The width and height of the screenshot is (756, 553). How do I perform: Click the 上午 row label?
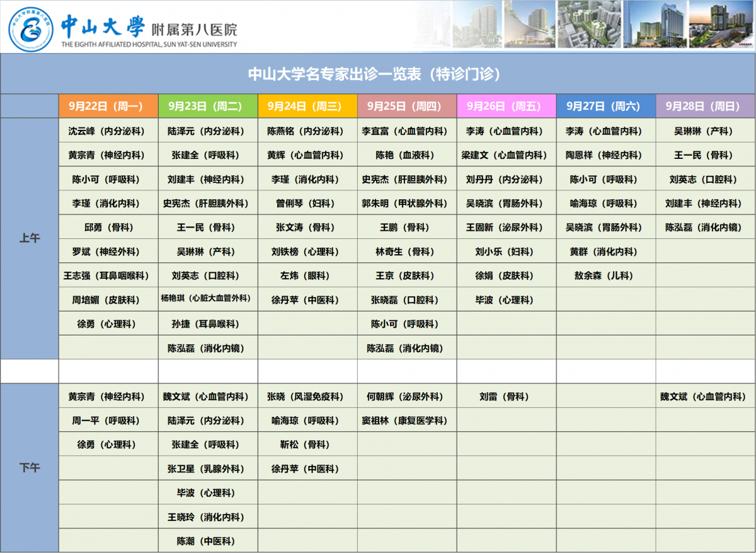(x=30, y=238)
